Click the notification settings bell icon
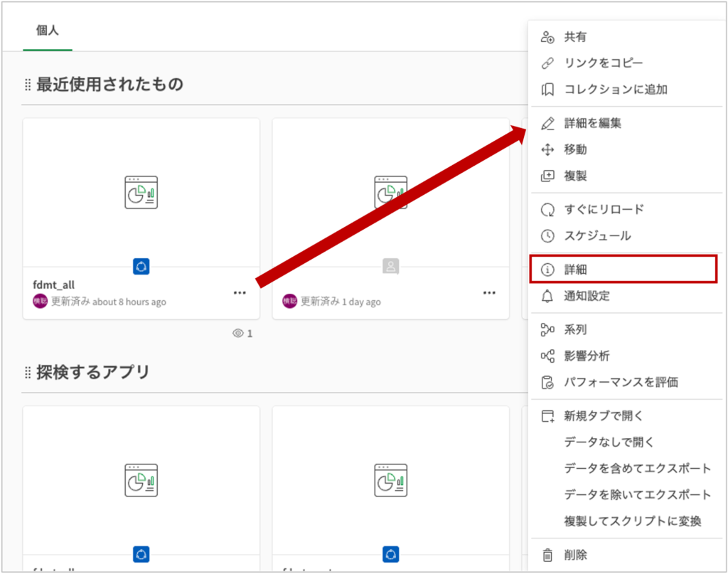 (547, 296)
